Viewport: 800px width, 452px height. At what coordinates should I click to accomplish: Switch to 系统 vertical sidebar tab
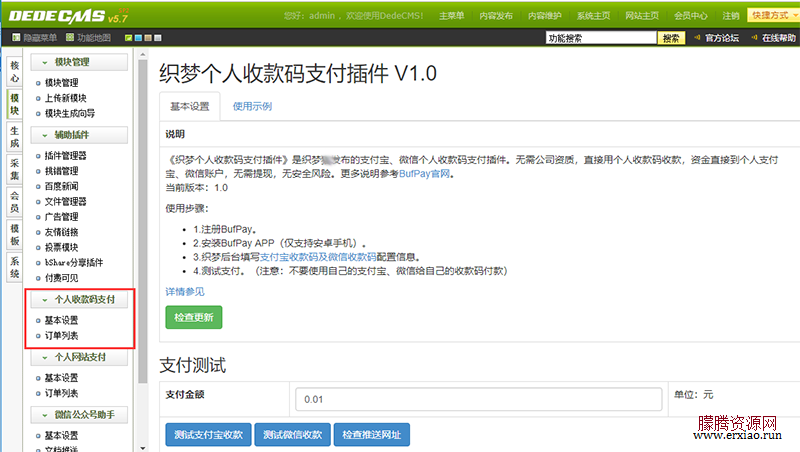15,267
